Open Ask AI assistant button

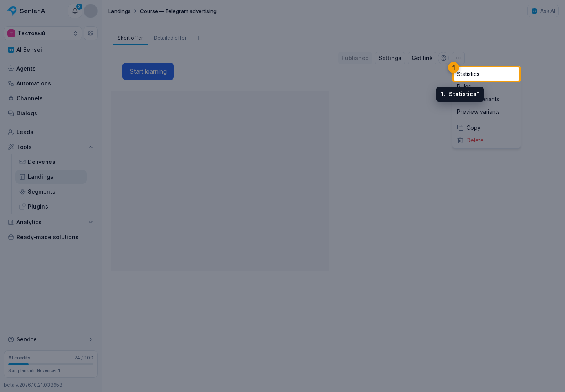(543, 11)
